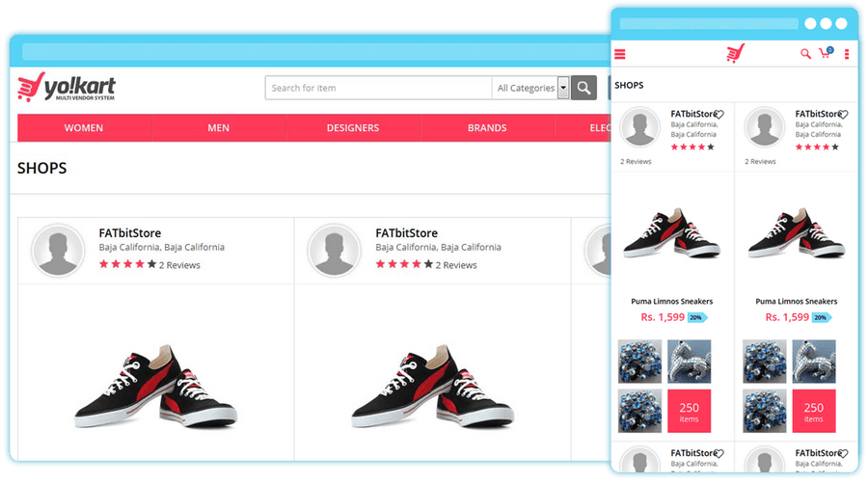Open top-left blue beads thumbnail in right card
This screenshot has height=483, width=868.
[765, 362]
